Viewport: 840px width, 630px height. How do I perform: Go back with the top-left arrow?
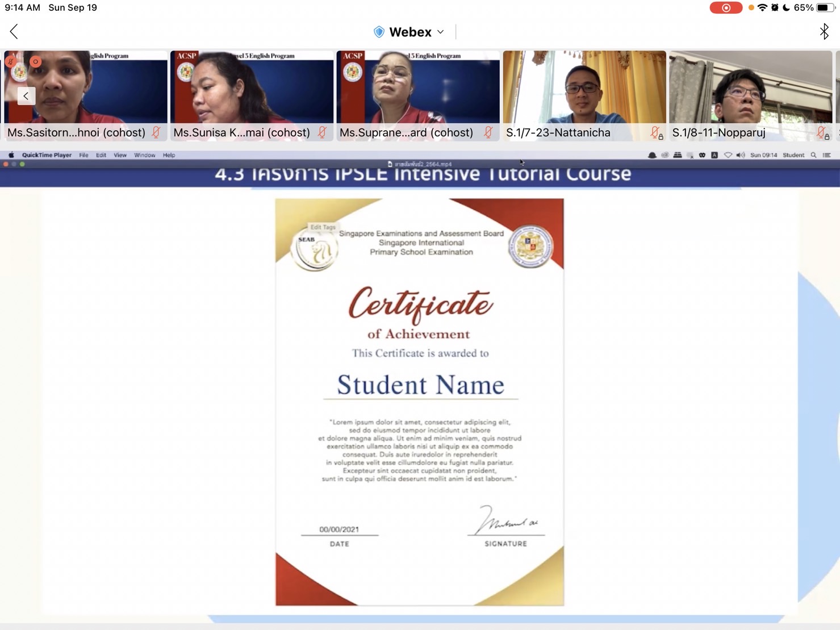click(x=14, y=32)
